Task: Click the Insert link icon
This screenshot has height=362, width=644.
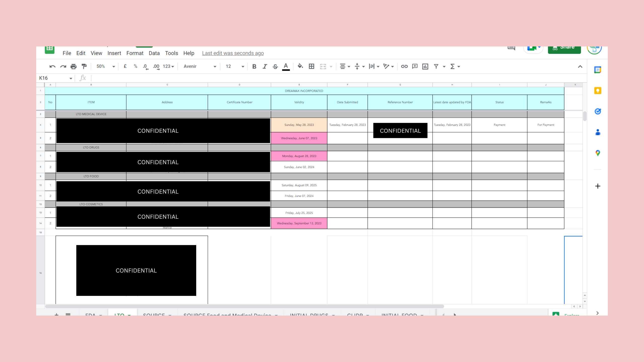Action: tap(404, 66)
